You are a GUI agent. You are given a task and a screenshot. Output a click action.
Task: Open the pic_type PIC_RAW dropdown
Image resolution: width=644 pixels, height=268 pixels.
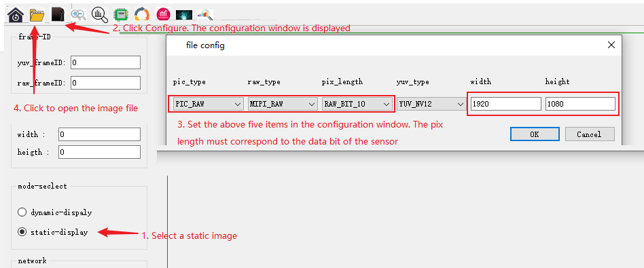(208, 104)
